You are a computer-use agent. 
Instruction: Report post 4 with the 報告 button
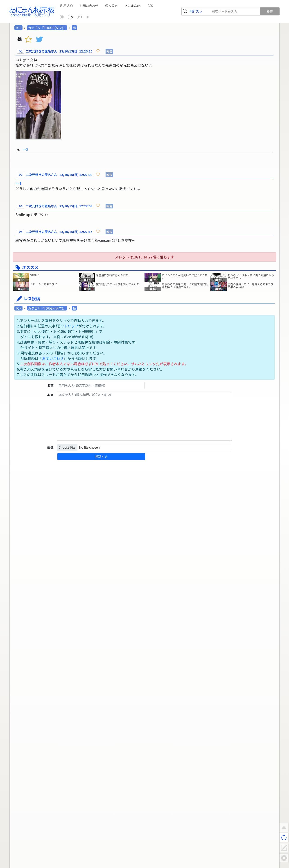109,232
